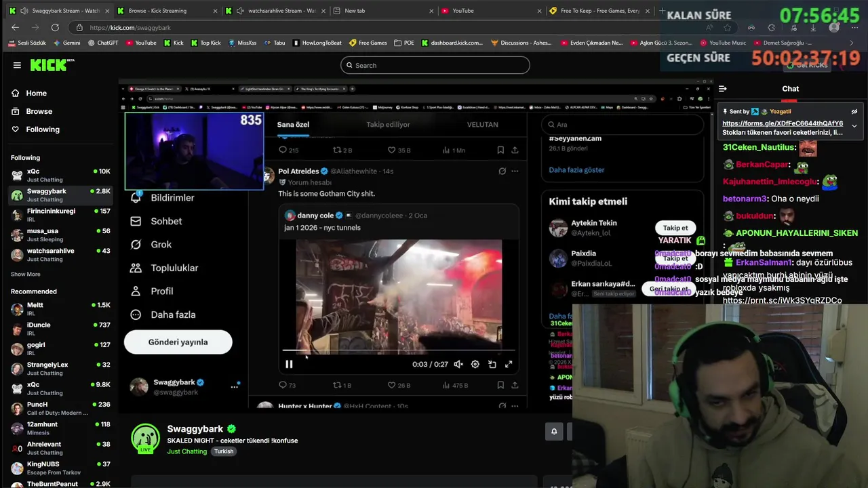Click the betonarm3 chat username
This screenshot has height=488, width=868.
[x=745, y=199]
